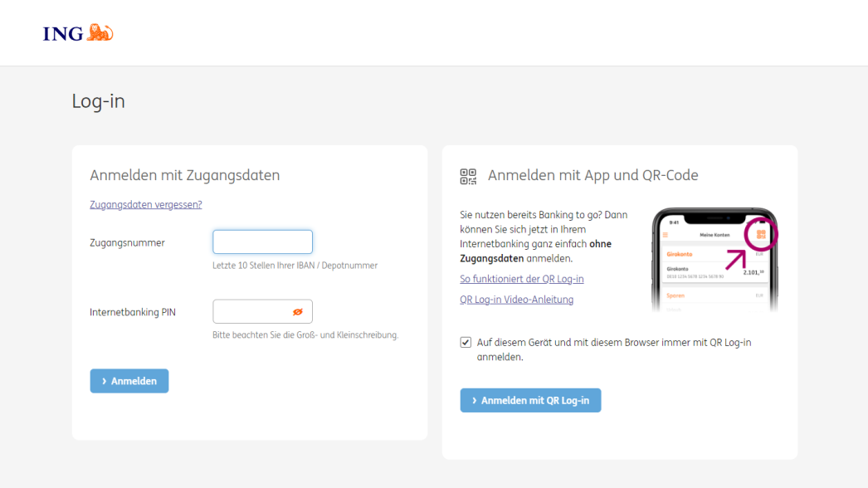The image size is (868, 488).
Task: Click the Zugangsnummer input field
Action: coord(262,242)
